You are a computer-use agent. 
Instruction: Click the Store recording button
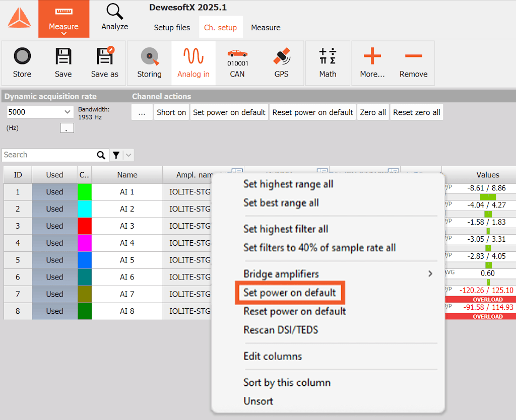(22, 63)
